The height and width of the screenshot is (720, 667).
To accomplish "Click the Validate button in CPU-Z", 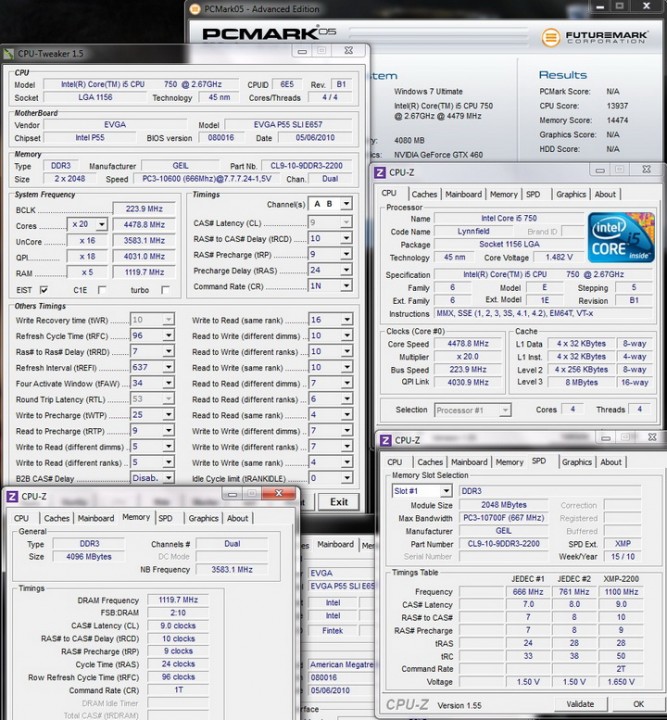I will 580,704.
